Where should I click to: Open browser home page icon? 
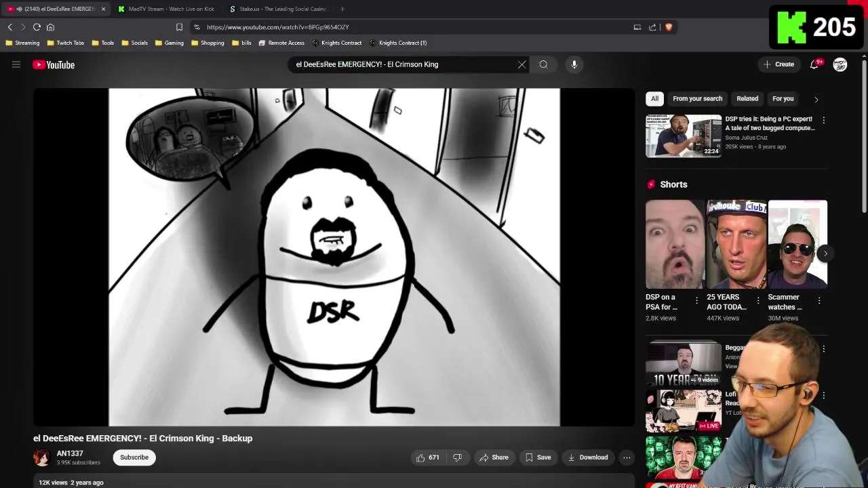[x=50, y=27]
